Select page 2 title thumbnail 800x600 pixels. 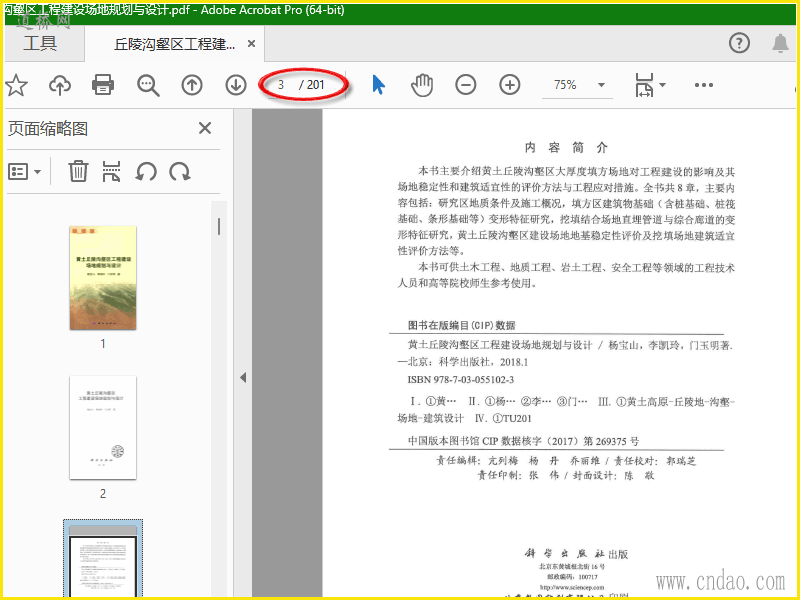103,428
